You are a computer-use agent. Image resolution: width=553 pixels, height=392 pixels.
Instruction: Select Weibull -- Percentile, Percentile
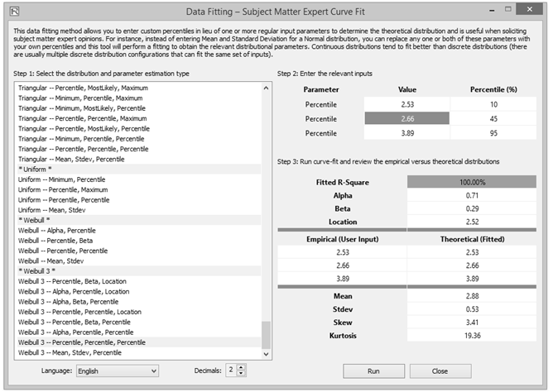[139, 251]
